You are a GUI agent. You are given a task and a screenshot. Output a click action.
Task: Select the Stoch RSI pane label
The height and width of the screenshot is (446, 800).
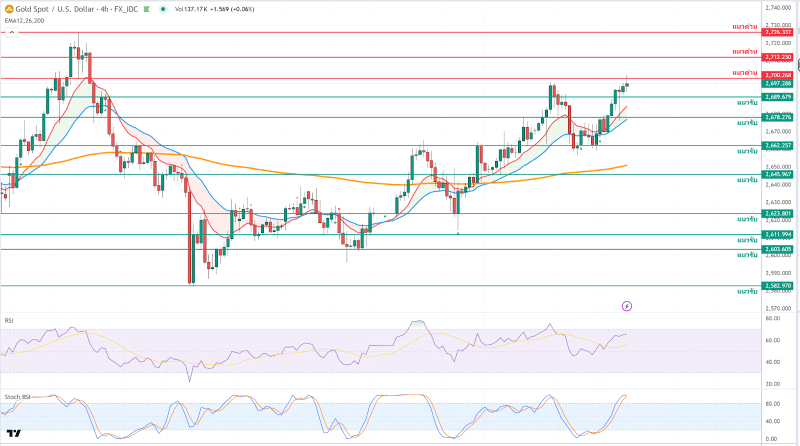[x=15, y=397]
